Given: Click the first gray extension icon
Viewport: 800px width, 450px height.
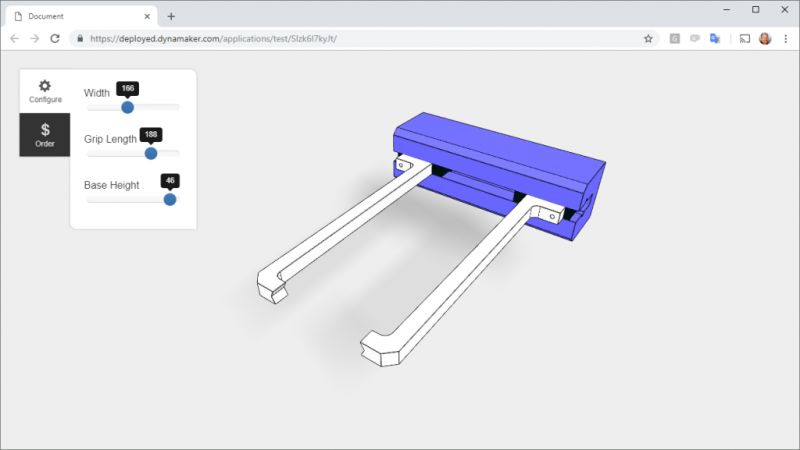Looking at the screenshot, I should (x=674, y=39).
